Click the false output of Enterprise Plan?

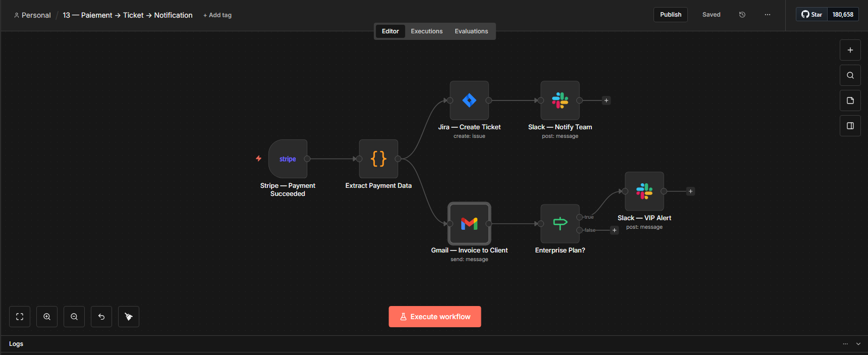coord(580,230)
